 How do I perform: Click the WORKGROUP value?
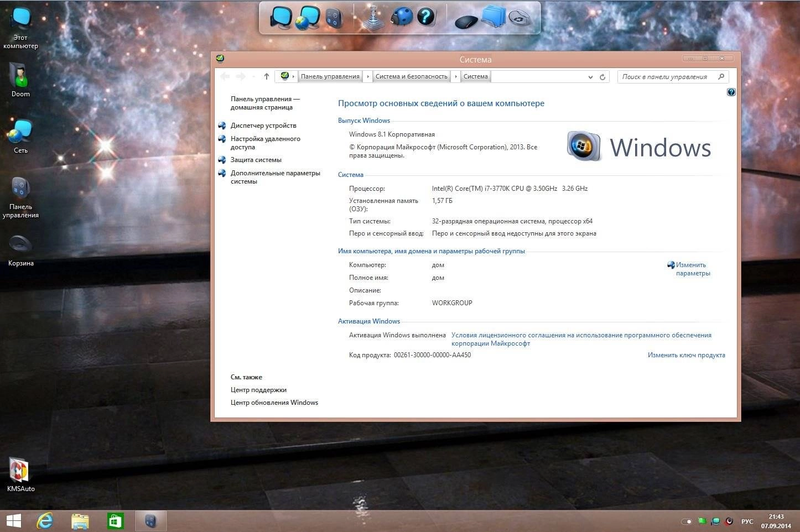click(452, 303)
